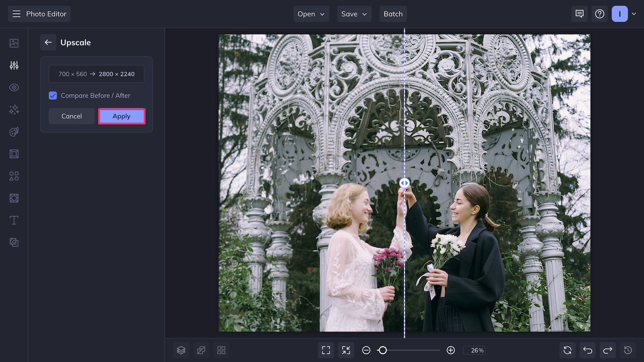The width and height of the screenshot is (644, 362).
Task: Open the shapes and elements panel
Action: coord(14,176)
